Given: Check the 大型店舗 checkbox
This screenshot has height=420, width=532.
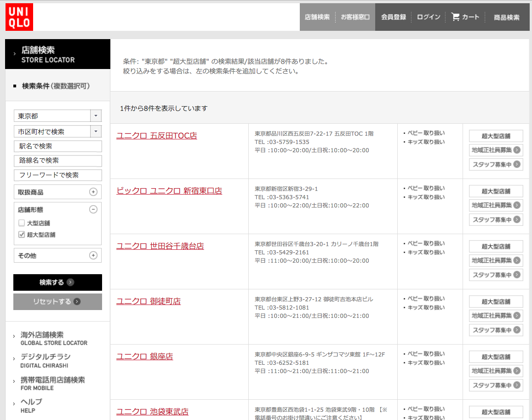Looking at the screenshot, I should tap(22, 223).
